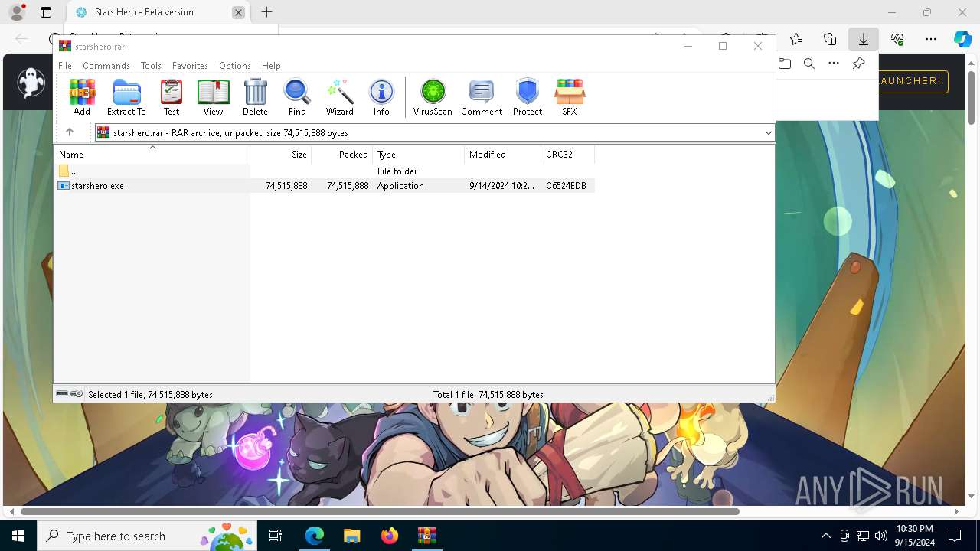Viewport: 980px width, 551px height.
Task: Convert archive with the SFX icon
Action: point(570,97)
